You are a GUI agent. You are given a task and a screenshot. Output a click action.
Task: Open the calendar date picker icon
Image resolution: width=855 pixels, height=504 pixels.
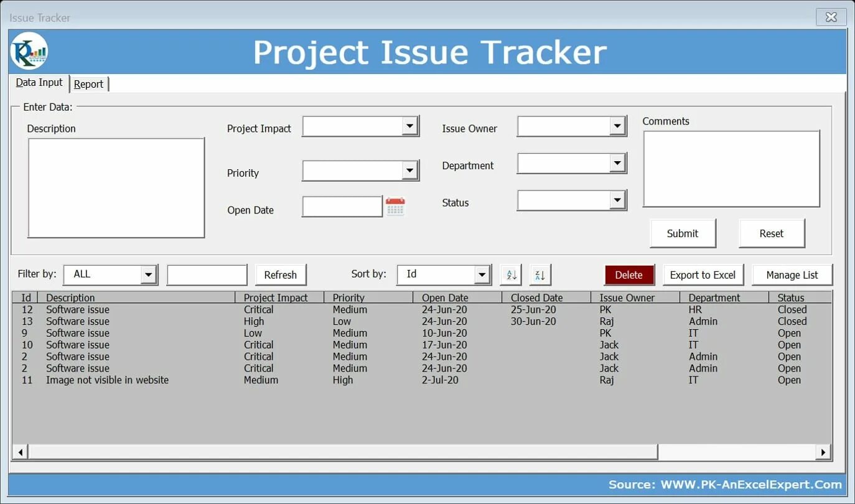click(x=395, y=207)
